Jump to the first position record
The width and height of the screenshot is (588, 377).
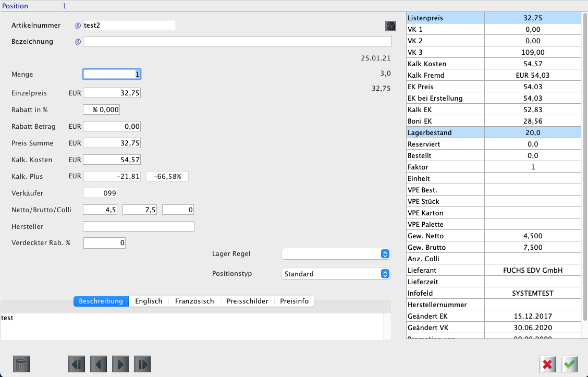[76, 363]
